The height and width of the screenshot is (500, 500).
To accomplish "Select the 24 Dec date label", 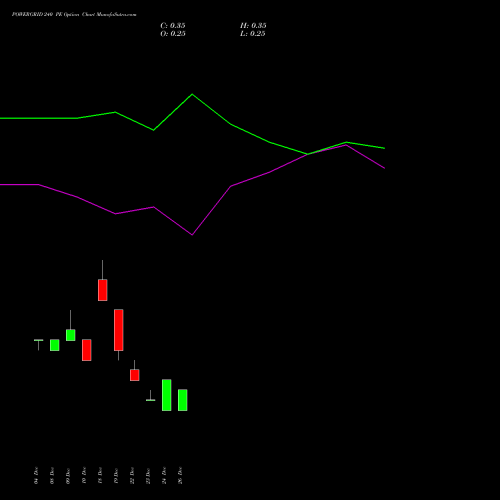I will tap(164, 476).
